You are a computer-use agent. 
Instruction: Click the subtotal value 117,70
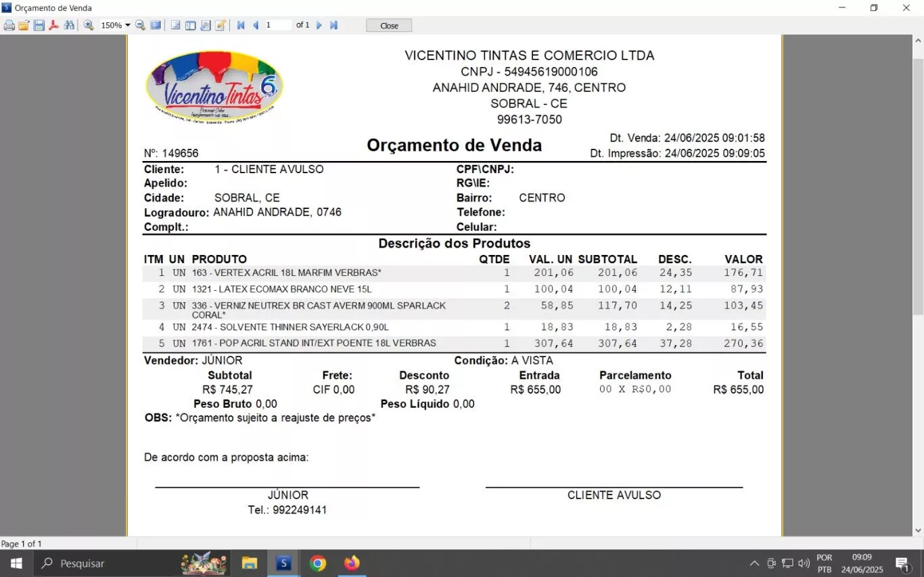(x=618, y=306)
